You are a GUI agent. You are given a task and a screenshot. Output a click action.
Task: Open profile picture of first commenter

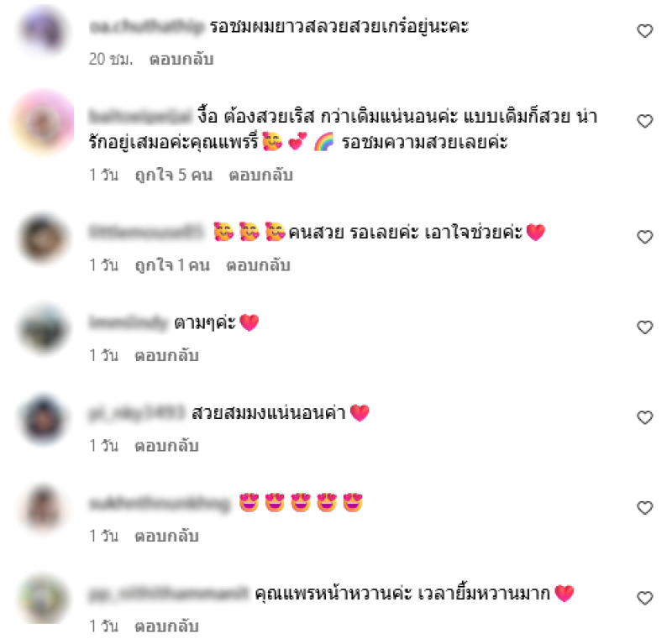(x=43, y=29)
